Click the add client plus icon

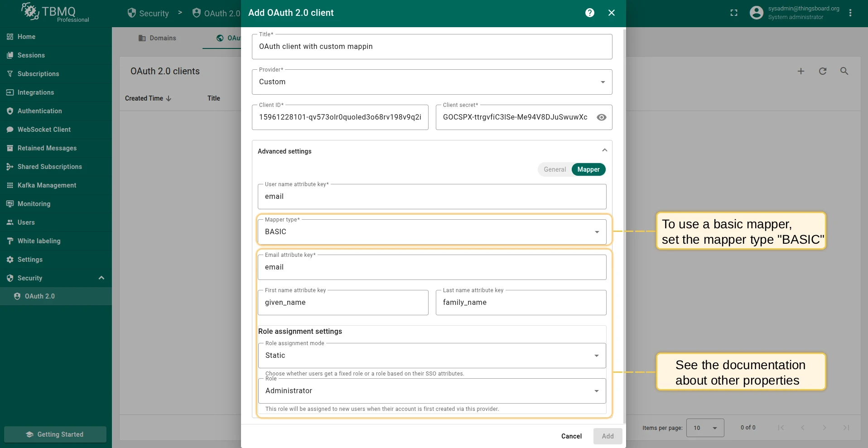pyautogui.click(x=801, y=71)
